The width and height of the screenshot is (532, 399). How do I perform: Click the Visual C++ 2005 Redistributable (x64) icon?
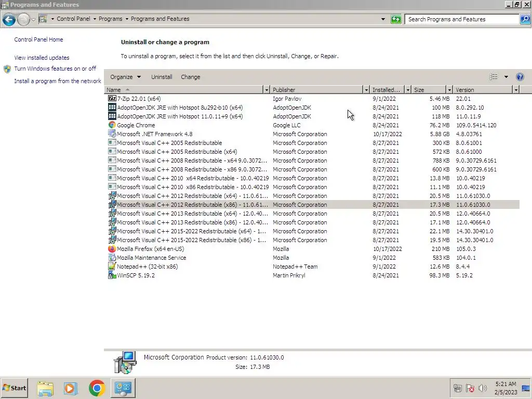click(x=112, y=151)
